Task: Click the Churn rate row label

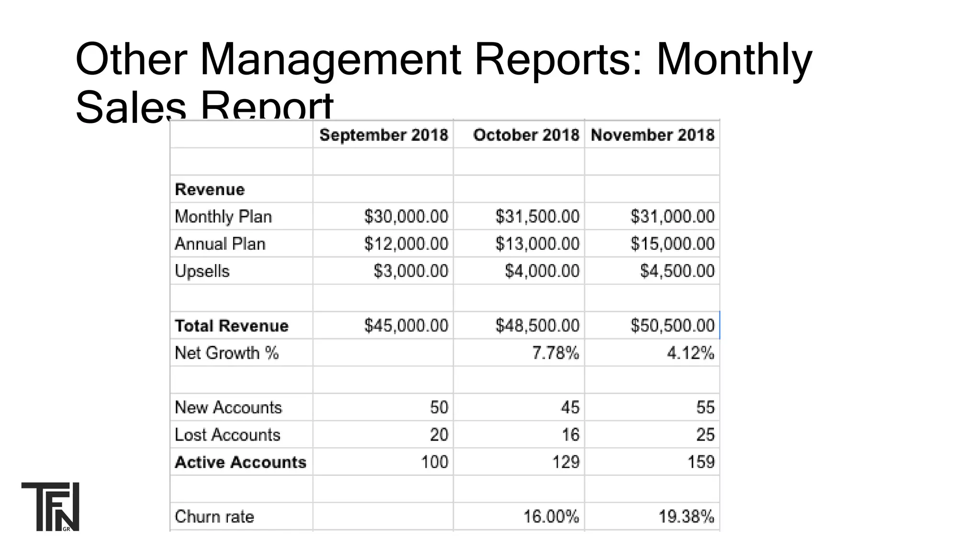Action: [x=214, y=517]
